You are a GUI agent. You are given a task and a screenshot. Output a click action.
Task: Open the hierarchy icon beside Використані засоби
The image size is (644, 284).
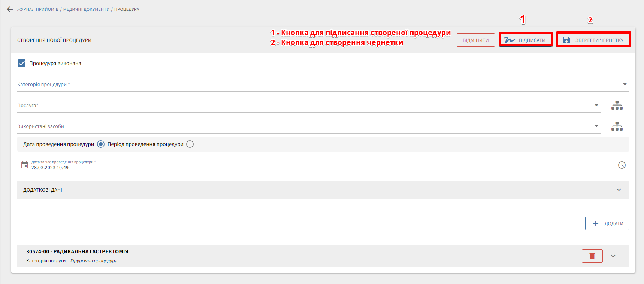click(x=617, y=126)
